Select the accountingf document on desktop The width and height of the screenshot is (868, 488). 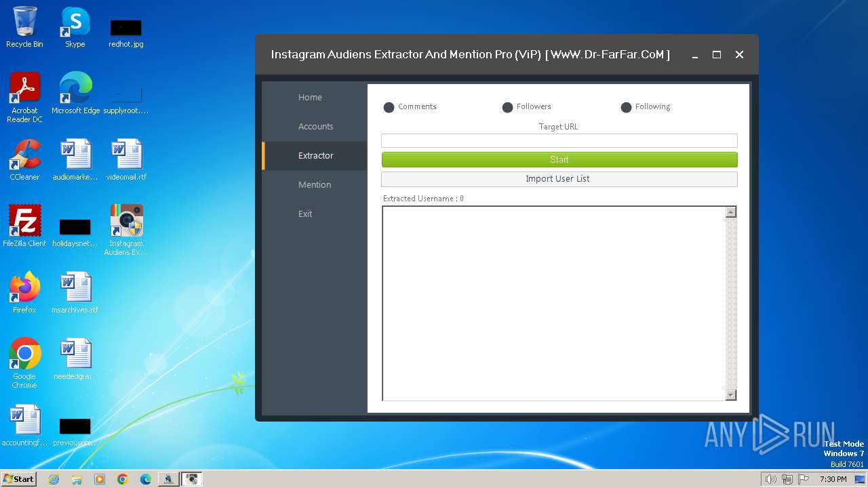tap(24, 426)
